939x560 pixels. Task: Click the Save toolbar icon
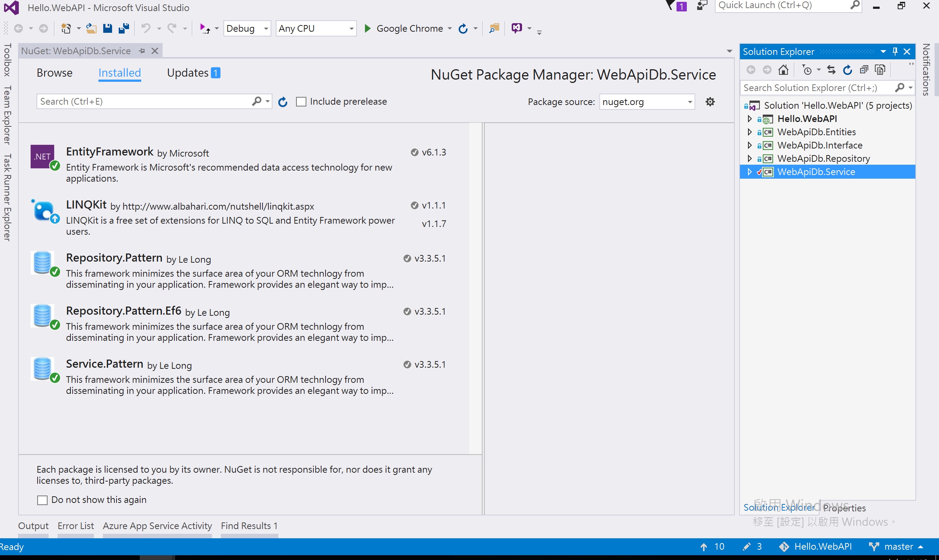108,28
